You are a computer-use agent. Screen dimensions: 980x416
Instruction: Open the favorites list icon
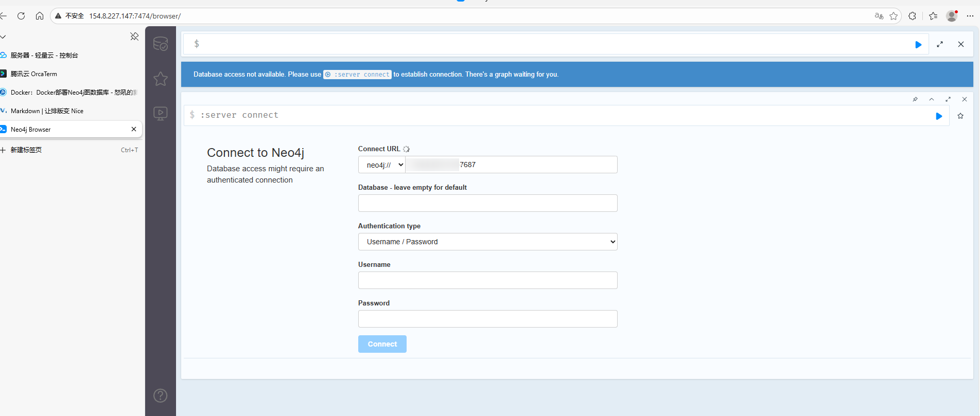coord(933,16)
